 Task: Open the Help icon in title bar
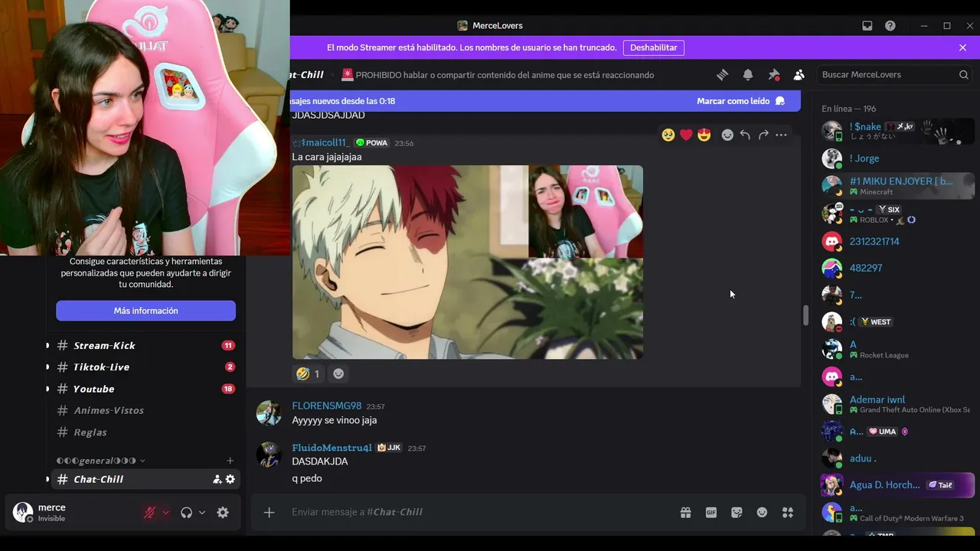pyautogui.click(x=890, y=25)
